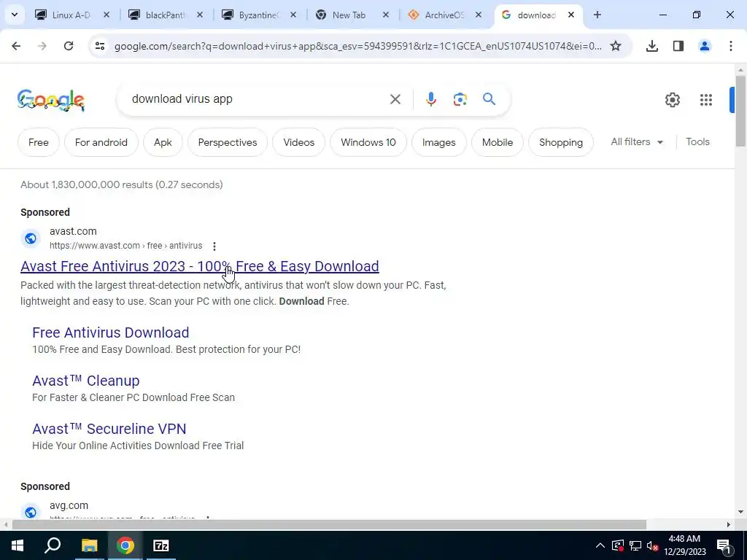Select the For android filter chip

coord(101,142)
